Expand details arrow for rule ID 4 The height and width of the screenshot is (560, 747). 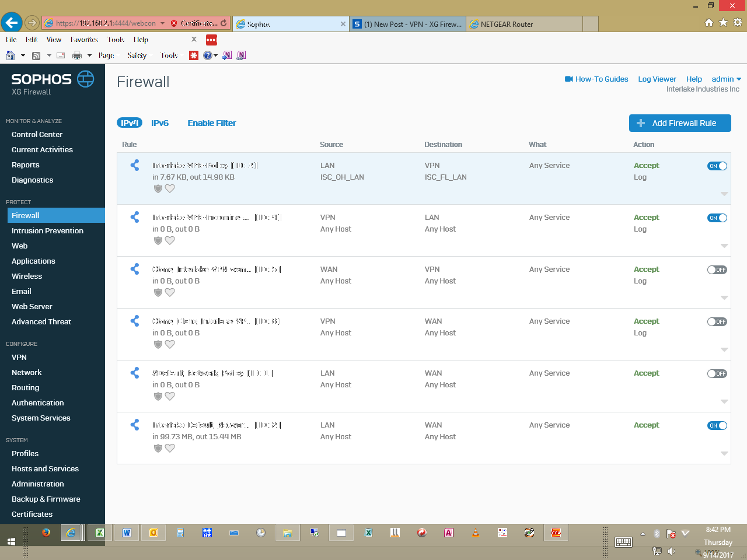pos(724,246)
